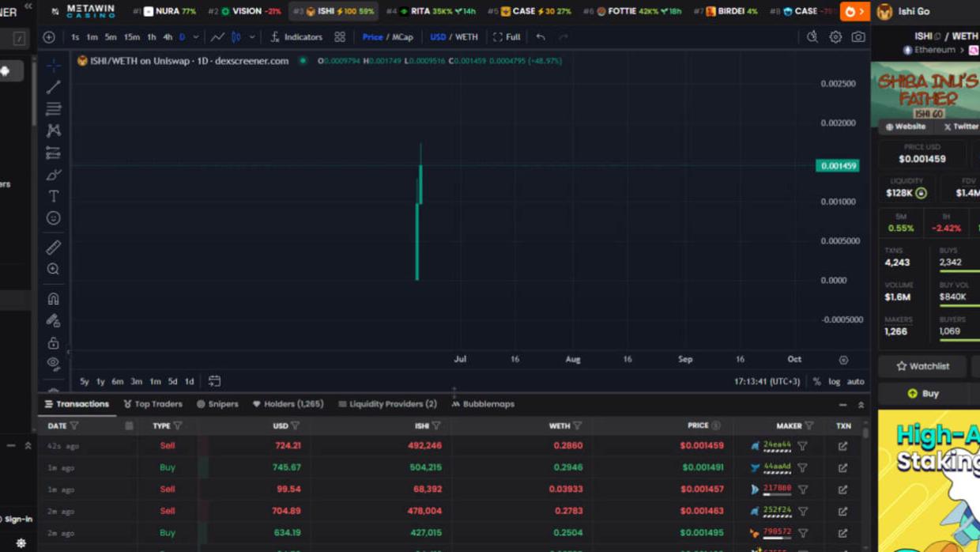Set chart interval to 1s

(75, 37)
